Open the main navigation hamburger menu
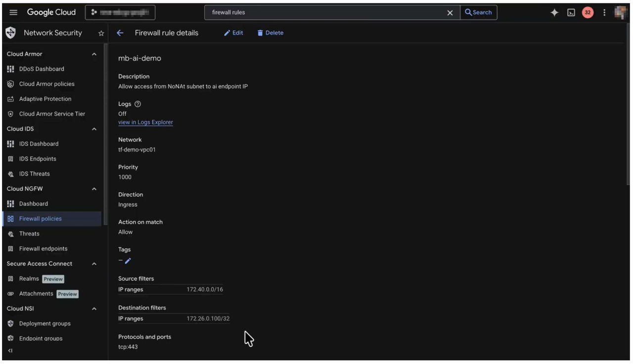The width and height of the screenshot is (633, 364). pos(13,12)
